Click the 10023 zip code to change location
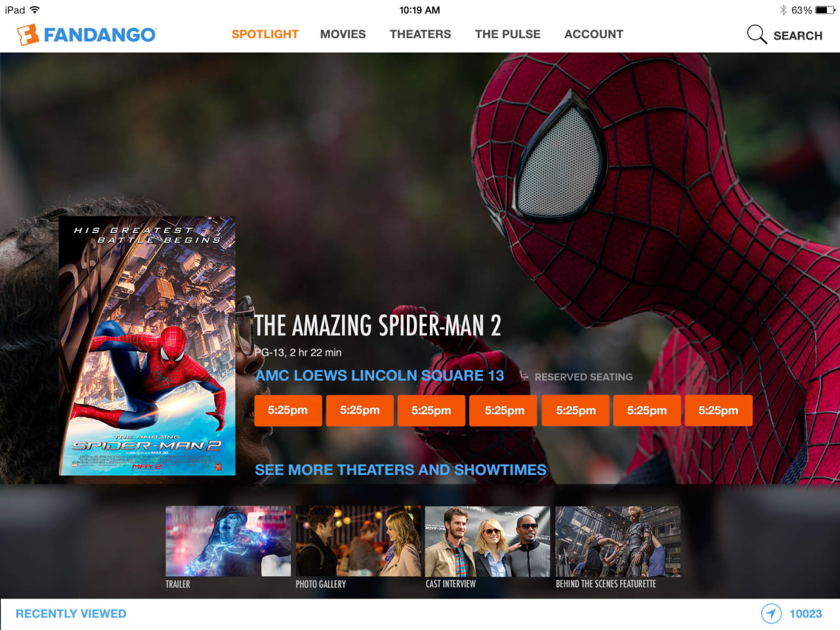840x630 pixels. pos(806,614)
